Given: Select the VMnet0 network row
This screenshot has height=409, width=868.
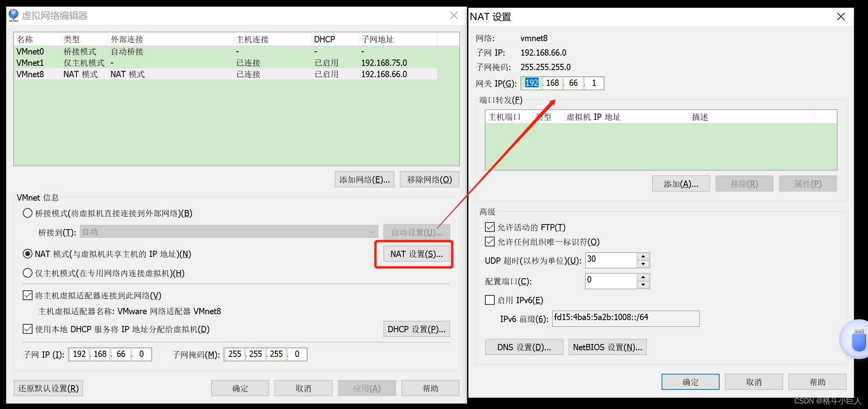Looking at the screenshot, I should pos(157,51).
